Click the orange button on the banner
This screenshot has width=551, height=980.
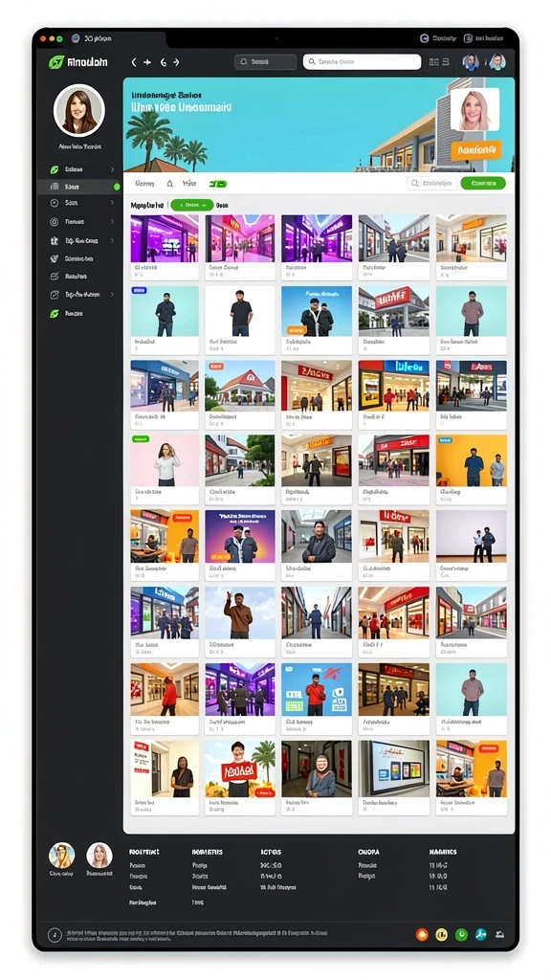(476, 150)
